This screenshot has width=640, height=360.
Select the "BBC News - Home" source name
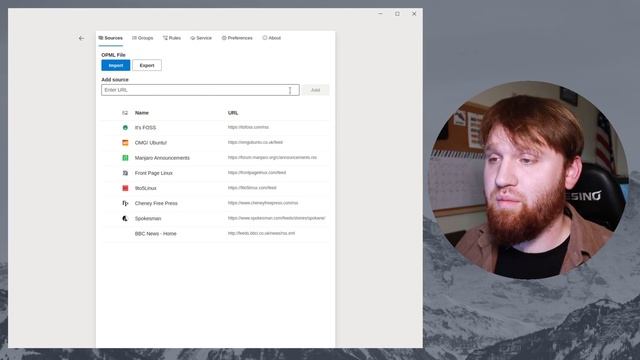tap(156, 233)
